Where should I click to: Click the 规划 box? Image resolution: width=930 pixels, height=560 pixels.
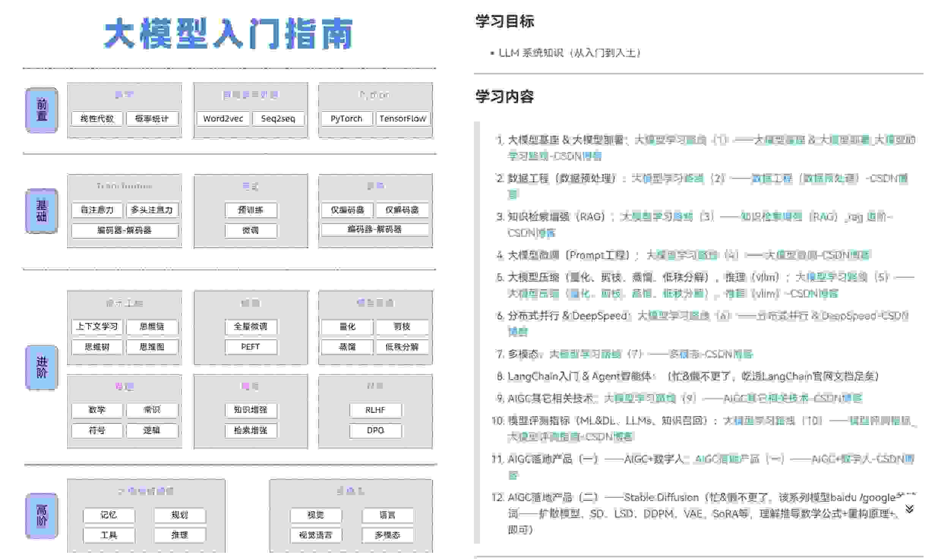(x=180, y=515)
